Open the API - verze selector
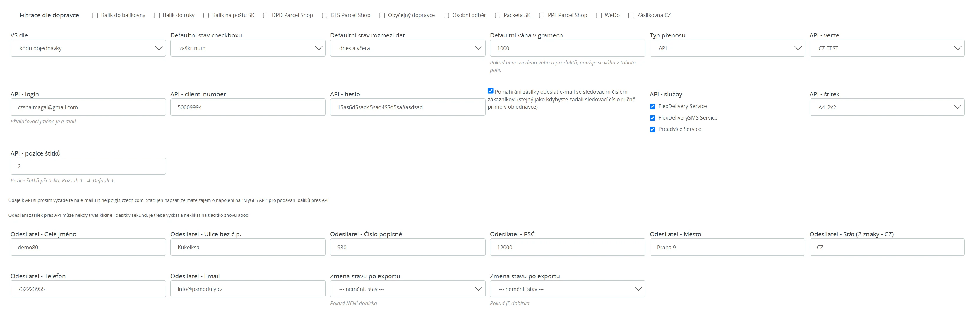Viewport: 980px width, 314px height. (887, 48)
